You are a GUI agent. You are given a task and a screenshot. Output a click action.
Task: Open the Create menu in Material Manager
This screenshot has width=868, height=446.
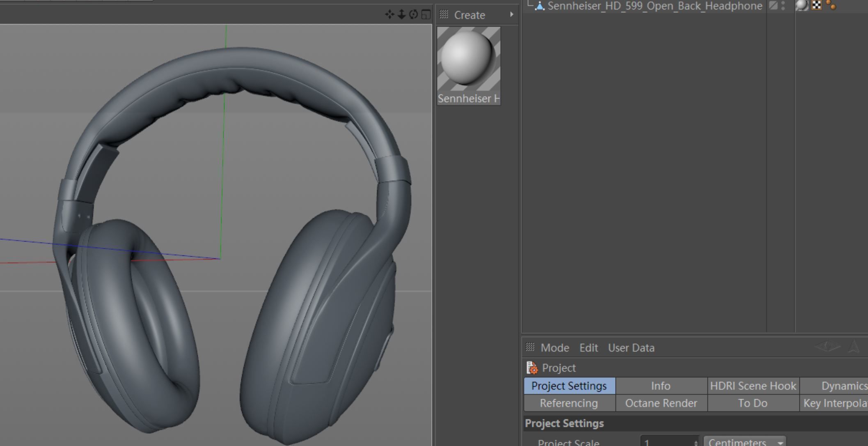pos(469,15)
